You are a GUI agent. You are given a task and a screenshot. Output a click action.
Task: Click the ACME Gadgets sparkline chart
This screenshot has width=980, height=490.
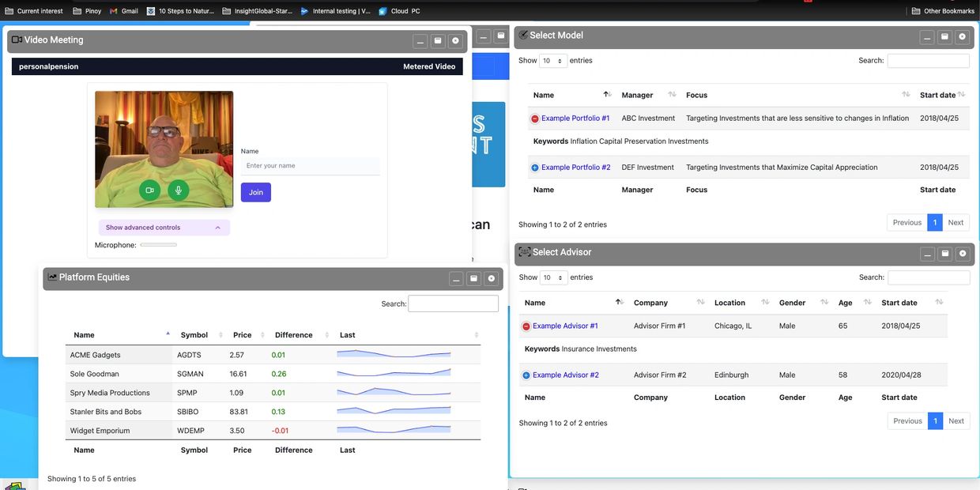coord(394,355)
